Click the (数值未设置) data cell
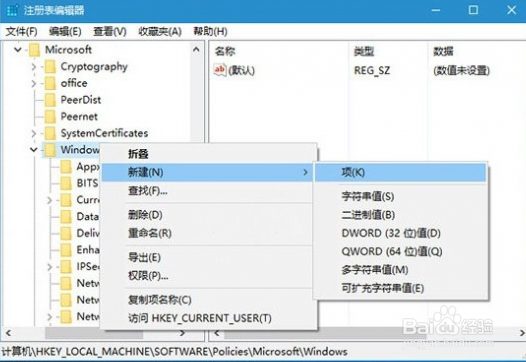Viewport: 526px width, 362px height. pos(461,70)
